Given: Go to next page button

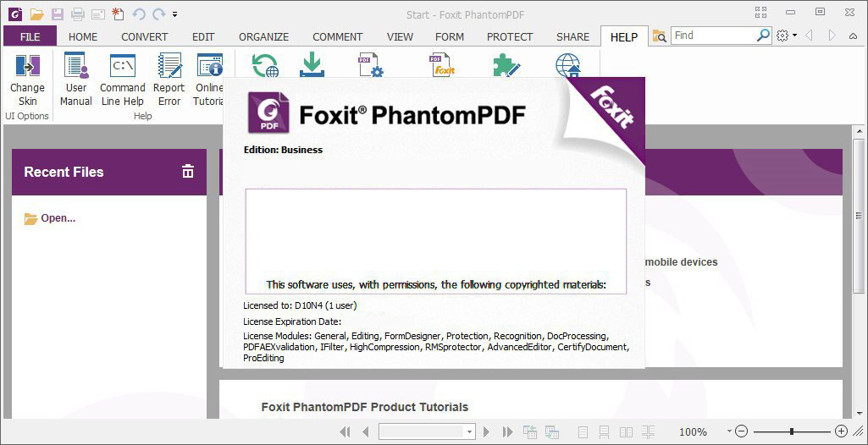Looking at the screenshot, I should pos(487,431).
